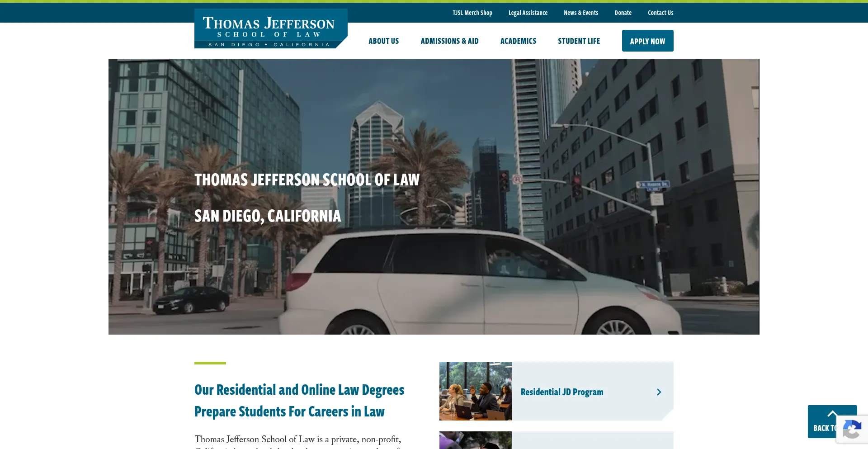Open Legal Assistance link
Screen dimensions: 868x449
528,13
